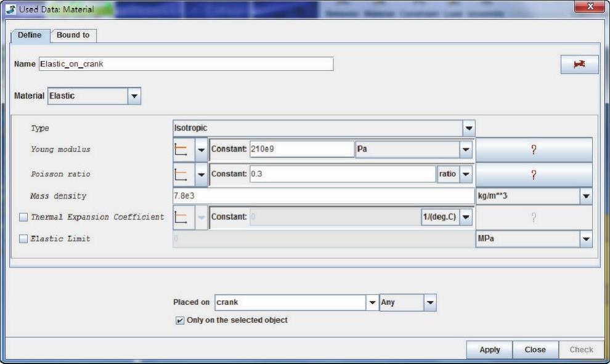This screenshot has height=364, width=610.
Task: Enable the Elastic Limit checkbox
Action: [x=23, y=239]
